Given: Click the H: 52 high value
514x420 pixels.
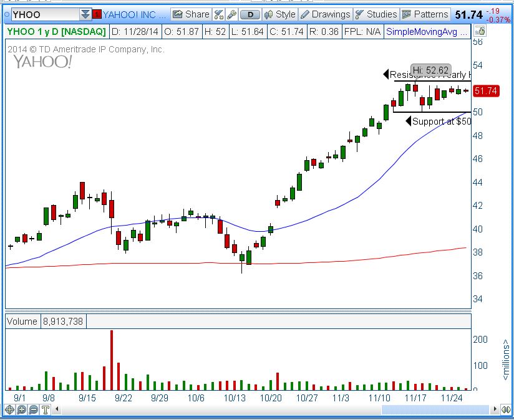Looking at the screenshot, I should pyautogui.click(x=215, y=32).
